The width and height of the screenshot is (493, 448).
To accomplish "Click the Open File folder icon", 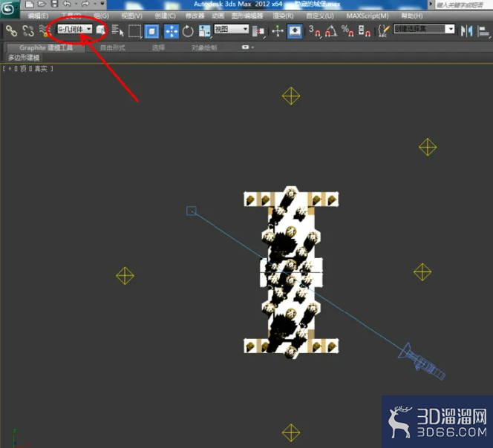I will [x=42, y=4].
